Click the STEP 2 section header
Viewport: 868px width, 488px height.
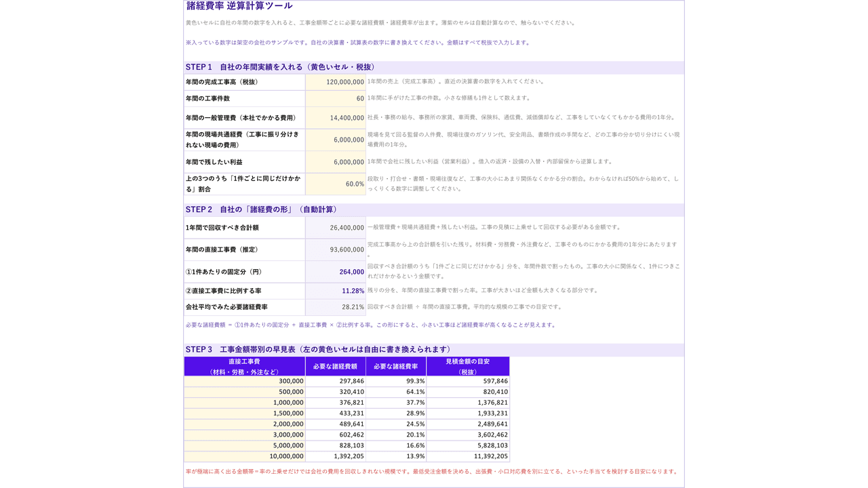(434, 209)
